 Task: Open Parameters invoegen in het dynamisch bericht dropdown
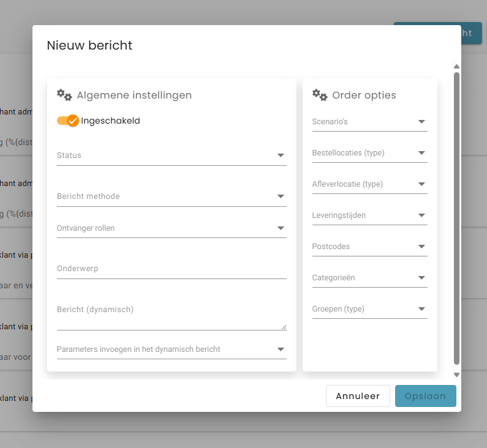point(171,349)
